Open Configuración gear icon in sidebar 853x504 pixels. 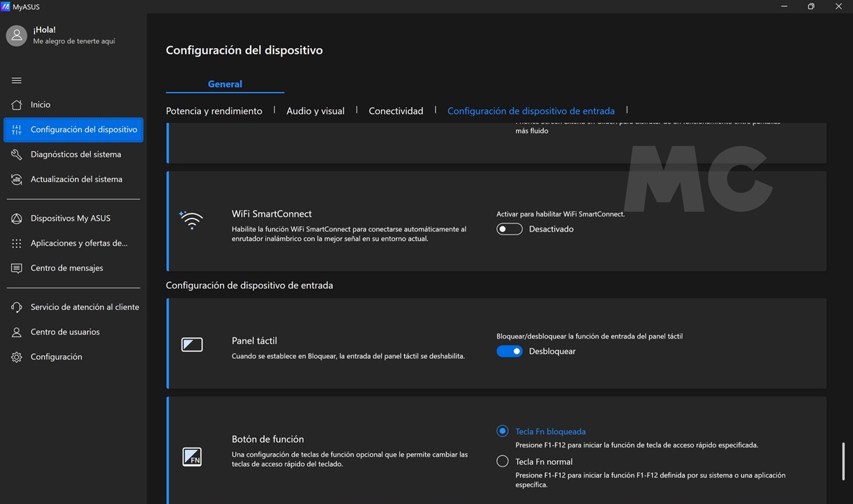(x=17, y=357)
